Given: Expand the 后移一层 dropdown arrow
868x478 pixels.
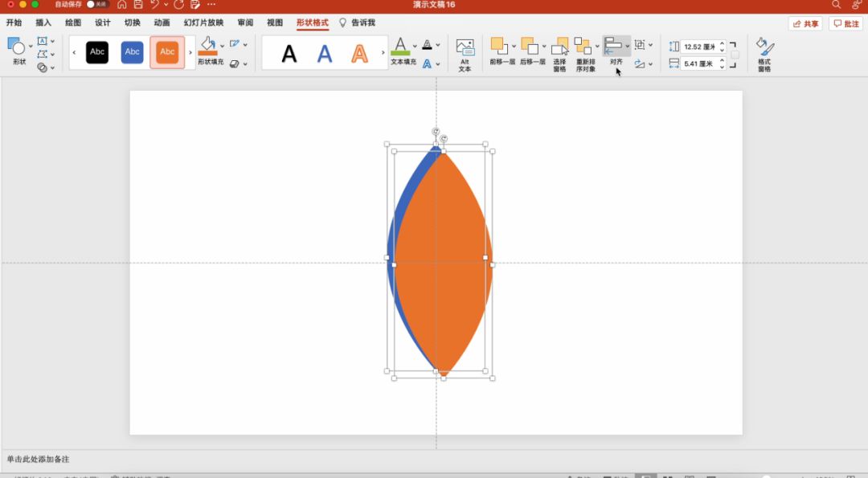Looking at the screenshot, I should click(543, 46).
